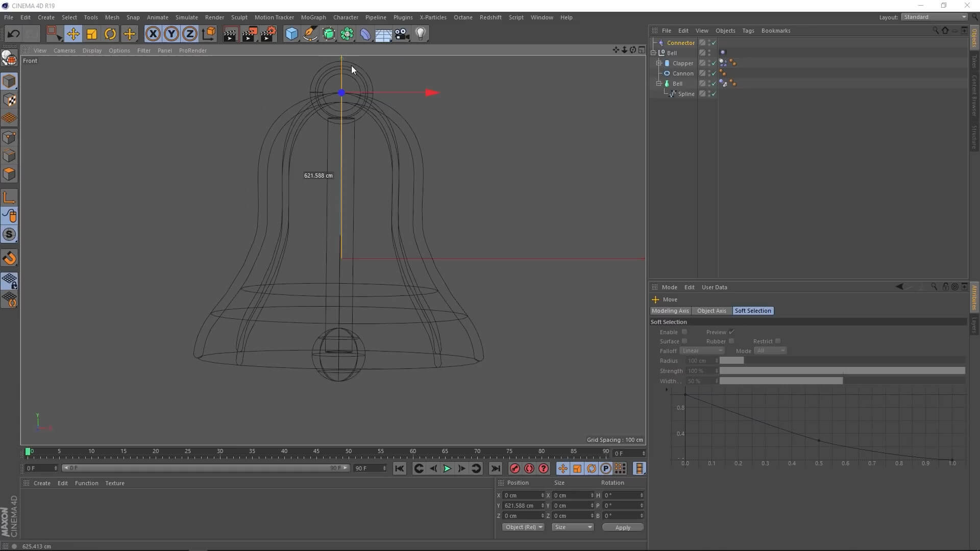Click the Camera object icon
This screenshot has width=980, height=551.
[x=402, y=34]
